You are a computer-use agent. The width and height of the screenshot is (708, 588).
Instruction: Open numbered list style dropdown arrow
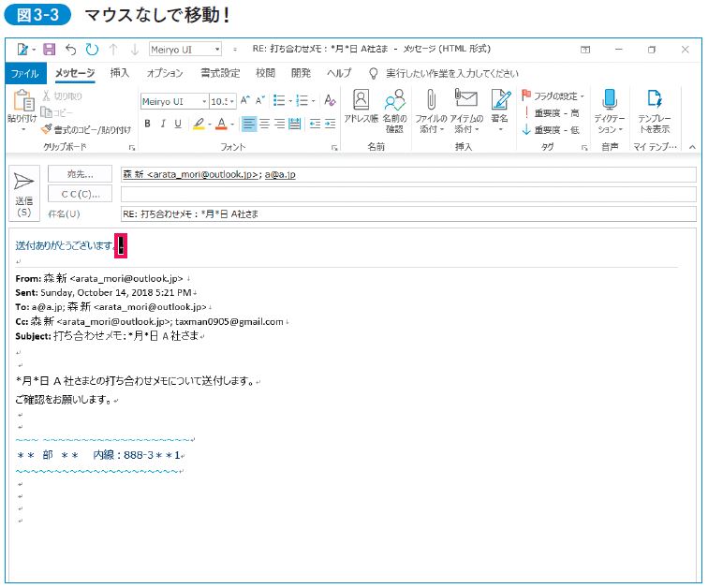[313, 100]
